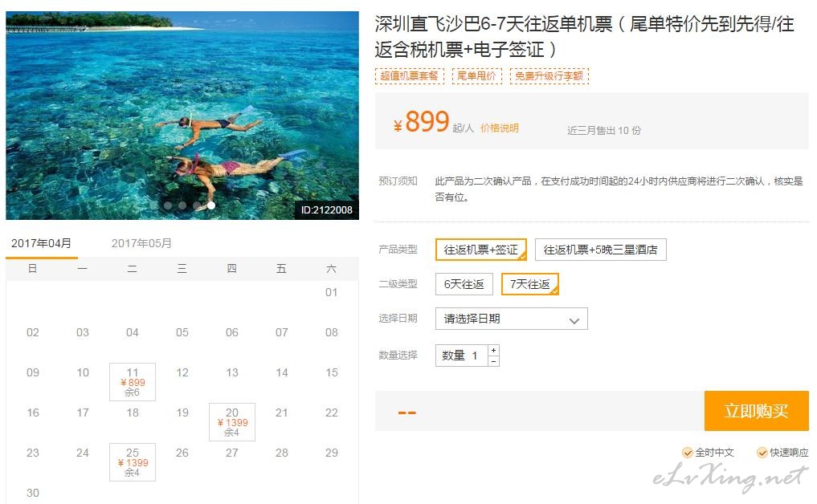The image size is (817, 504).
Task: Decrease quantity with the minus stepper
Action: click(x=493, y=361)
